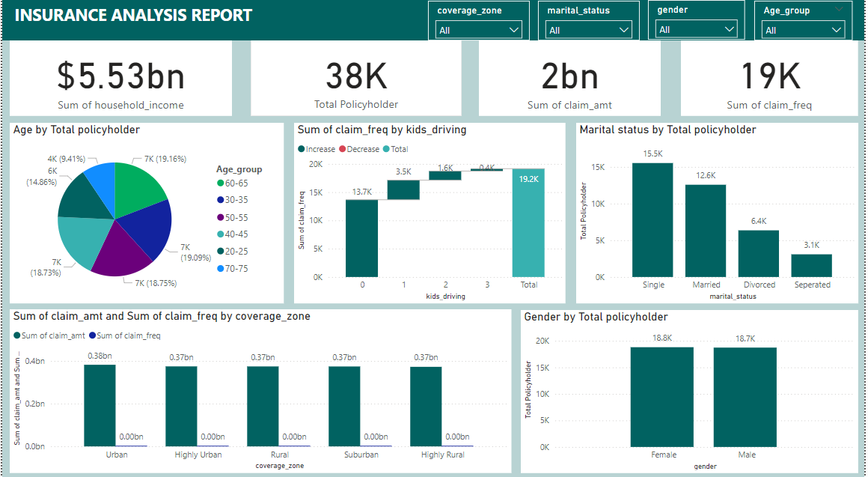Select the Rural claim amount bar
This screenshot has width=868, height=477.
(263, 406)
